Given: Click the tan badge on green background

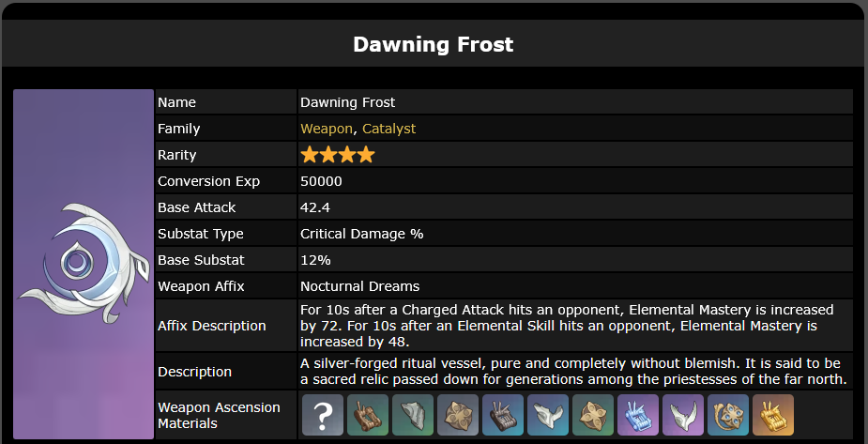Looking at the screenshot, I should tap(593, 415).
